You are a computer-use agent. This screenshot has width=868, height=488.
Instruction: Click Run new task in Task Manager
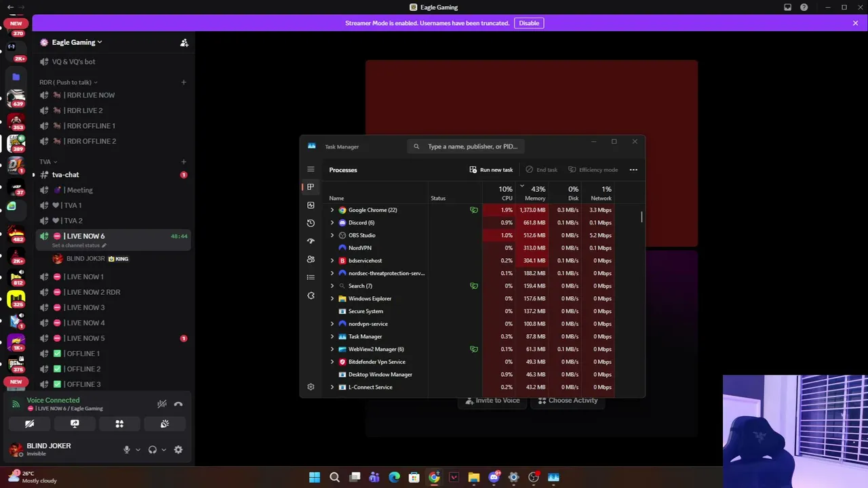491,169
